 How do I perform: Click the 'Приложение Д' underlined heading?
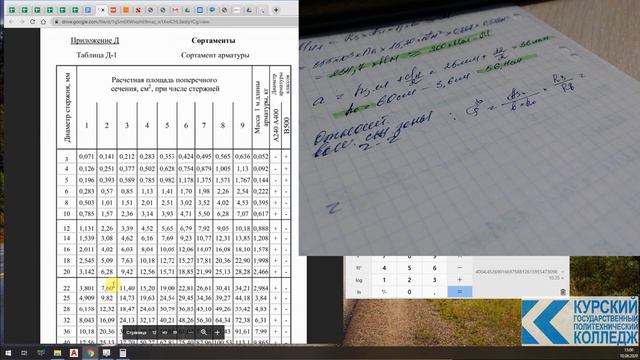95,40
